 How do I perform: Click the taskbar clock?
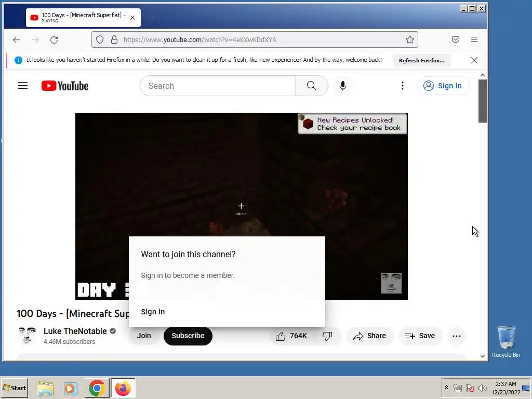point(506,388)
